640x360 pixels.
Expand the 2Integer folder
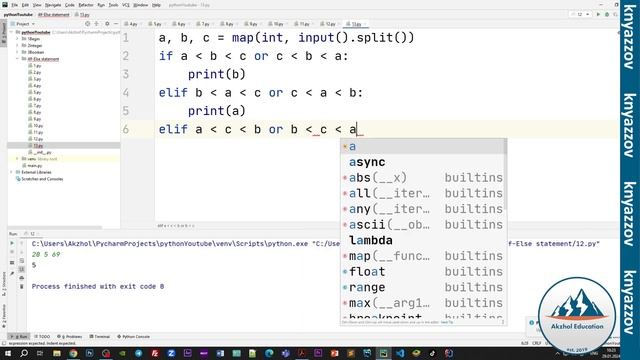pyautogui.click(x=18, y=46)
